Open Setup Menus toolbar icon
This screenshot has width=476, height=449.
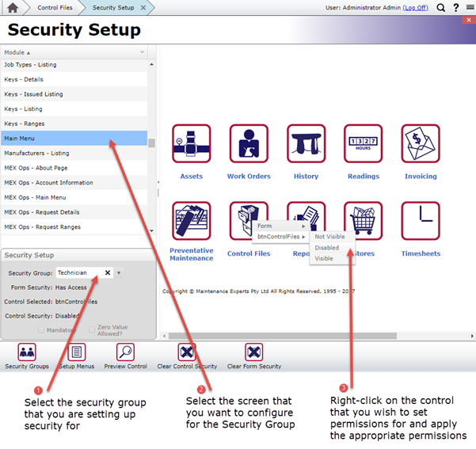tap(77, 352)
